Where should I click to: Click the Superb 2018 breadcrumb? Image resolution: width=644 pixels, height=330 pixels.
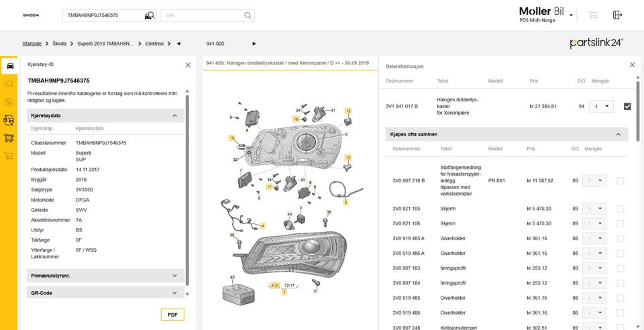coord(105,44)
